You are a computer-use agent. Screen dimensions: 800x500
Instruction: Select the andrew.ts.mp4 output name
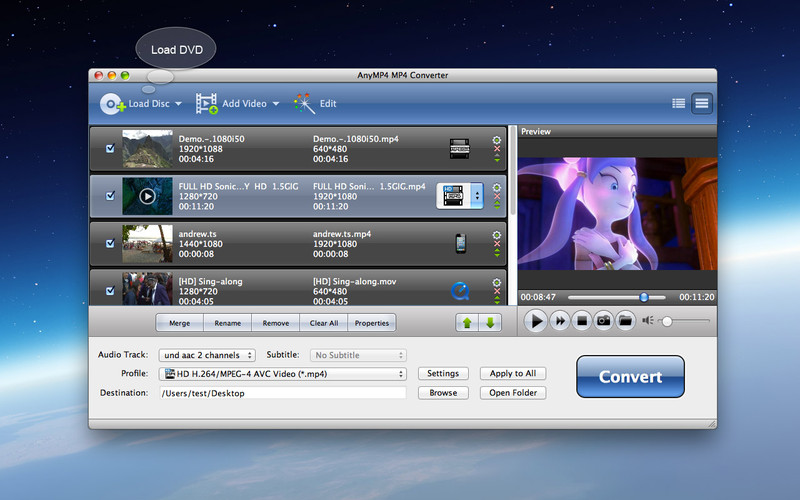(342, 234)
